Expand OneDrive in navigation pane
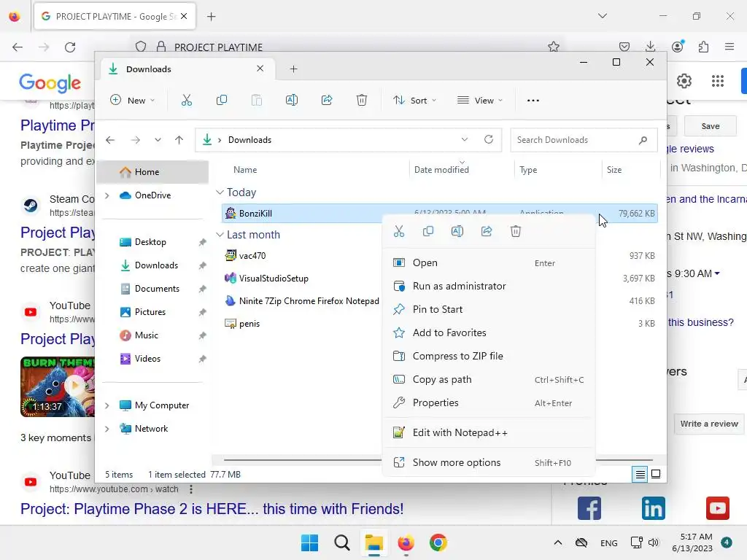This screenshot has width=747, height=560. 107,195
